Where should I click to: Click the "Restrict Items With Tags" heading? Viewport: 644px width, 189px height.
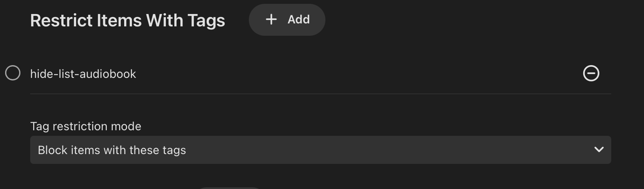point(128,20)
